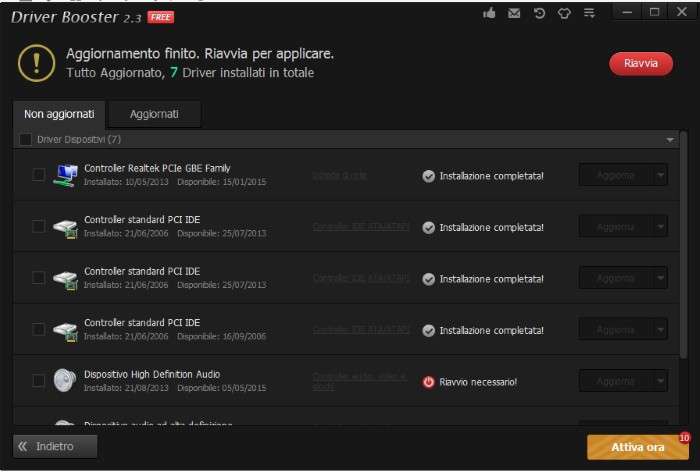Maximize the Driver Booster window

pyautogui.click(x=654, y=12)
